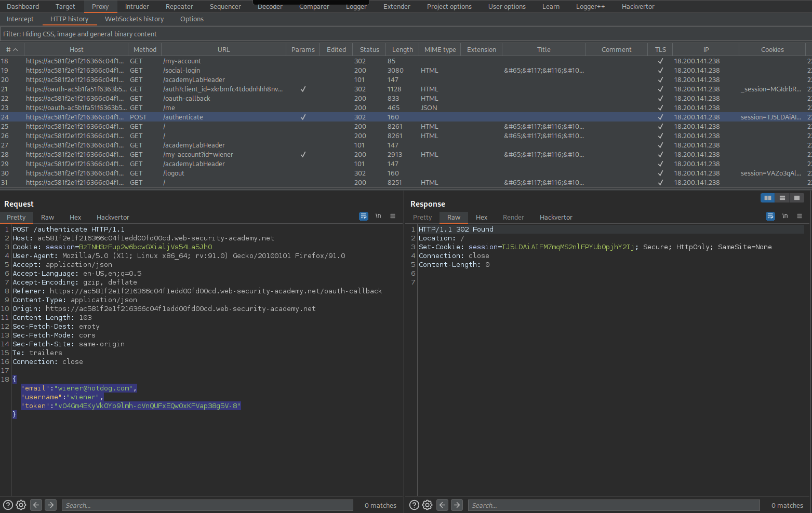The height and width of the screenshot is (513, 812).
Task: Click TLS checkmark for row 31
Action: click(x=660, y=183)
